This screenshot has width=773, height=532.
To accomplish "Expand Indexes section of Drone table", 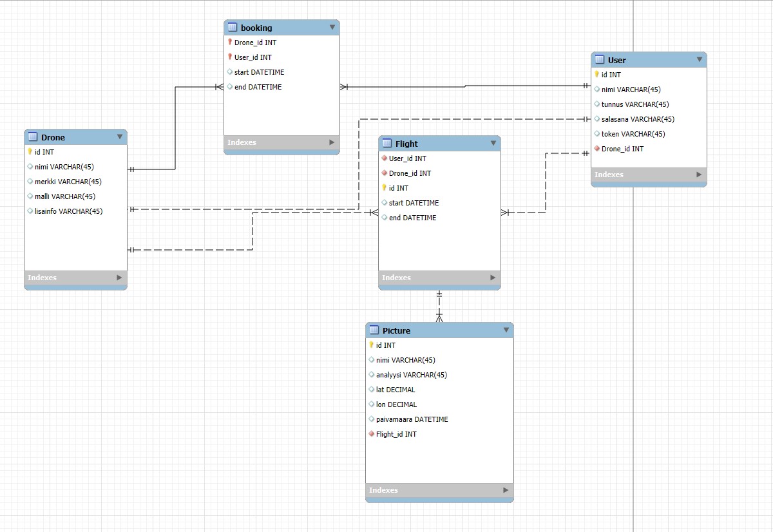I will [x=119, y=278].
